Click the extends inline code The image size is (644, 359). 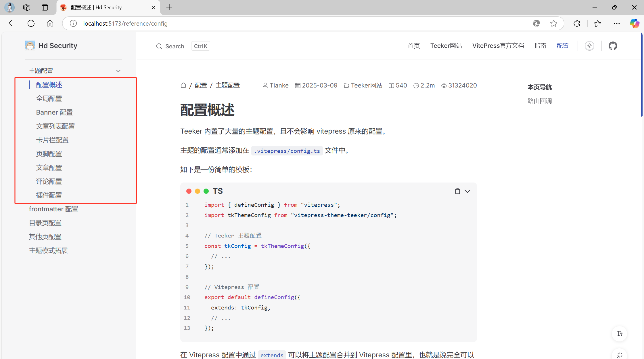click(x=272, y=355)
